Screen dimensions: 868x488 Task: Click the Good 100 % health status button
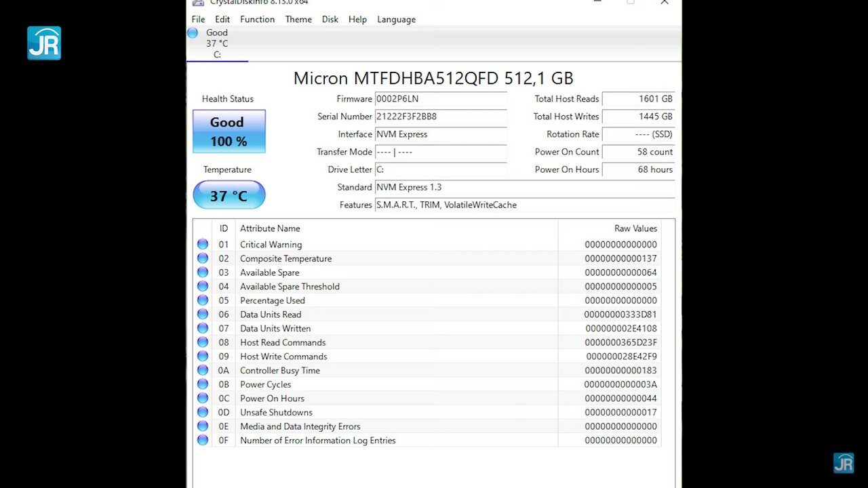(229, 131)
